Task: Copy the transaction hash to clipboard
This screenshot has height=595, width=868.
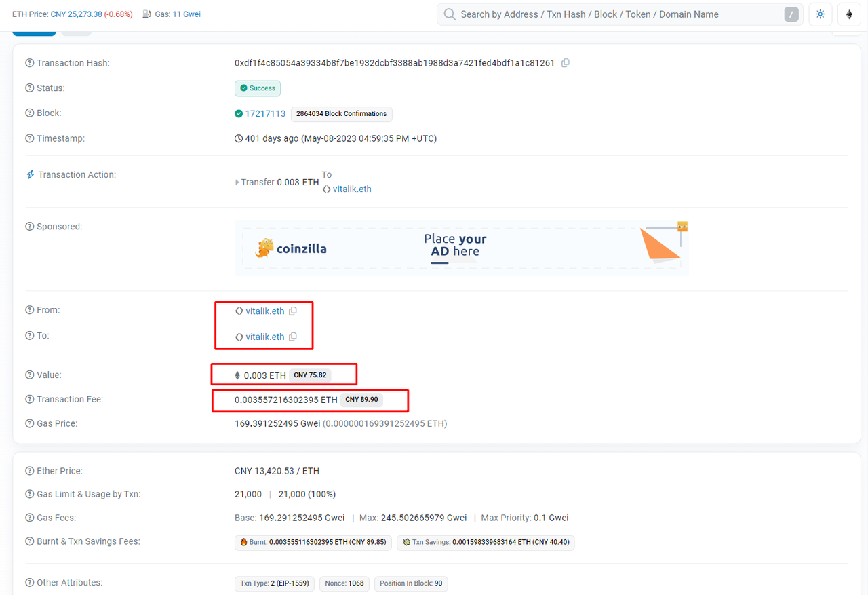Action: pyautogui.click(x=566, y=63)
